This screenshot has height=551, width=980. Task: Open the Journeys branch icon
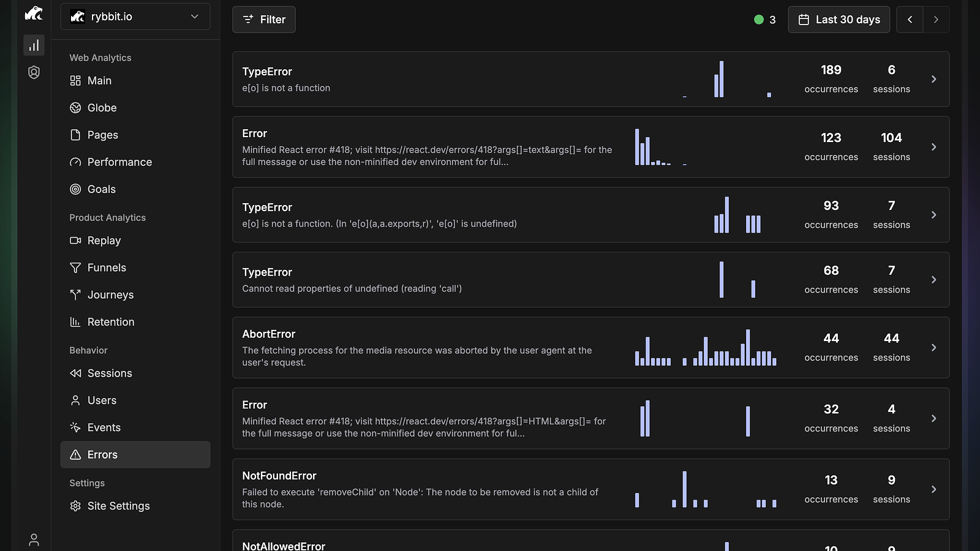click(x=75, y=294)
